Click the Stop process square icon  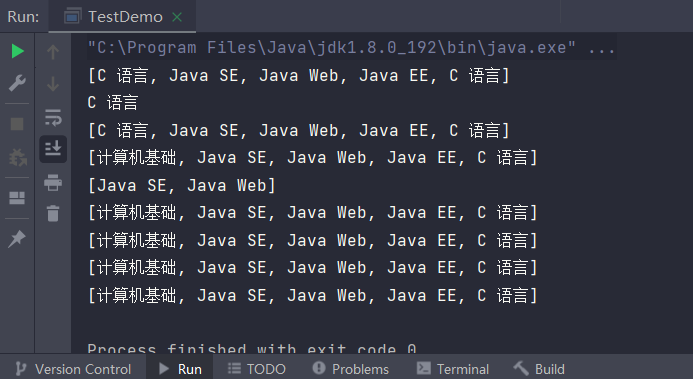[x=17, y=124]
